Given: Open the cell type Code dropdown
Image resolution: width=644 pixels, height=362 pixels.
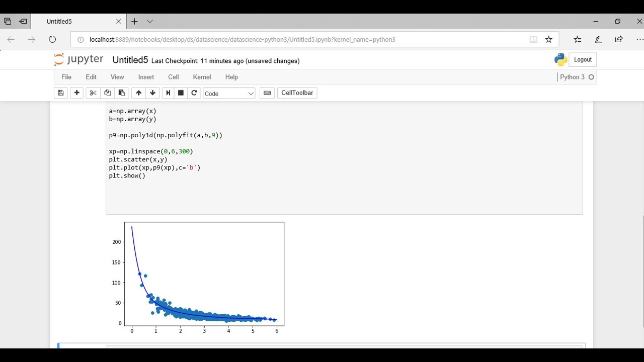Looking at the screenshot, I should (229, 94).
